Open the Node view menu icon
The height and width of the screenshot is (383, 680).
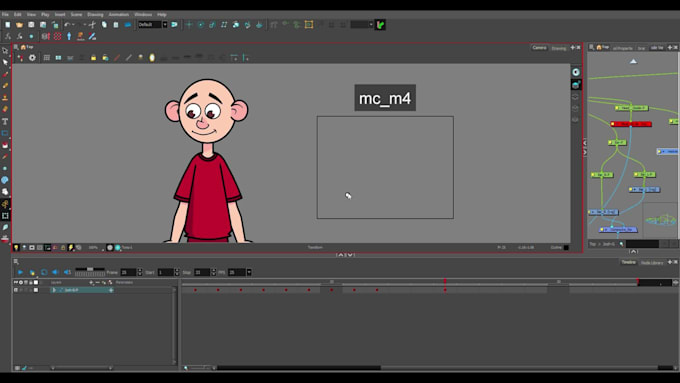pyautogui.click(x=591, y=47)
